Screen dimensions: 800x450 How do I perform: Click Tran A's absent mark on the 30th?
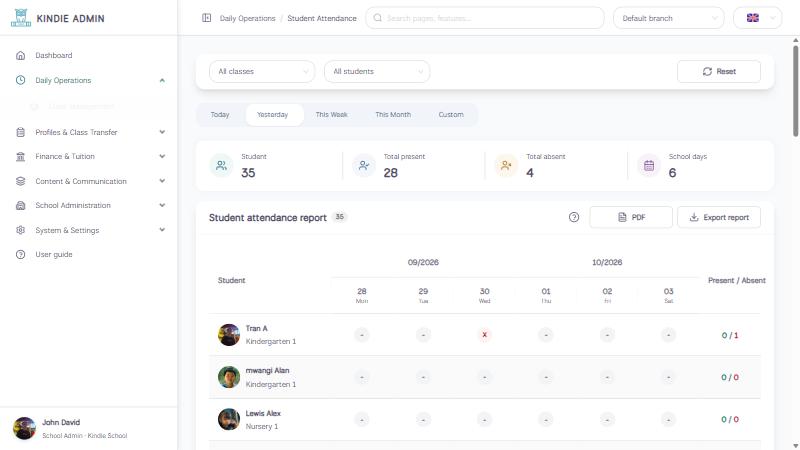click(x=485, y=335)
